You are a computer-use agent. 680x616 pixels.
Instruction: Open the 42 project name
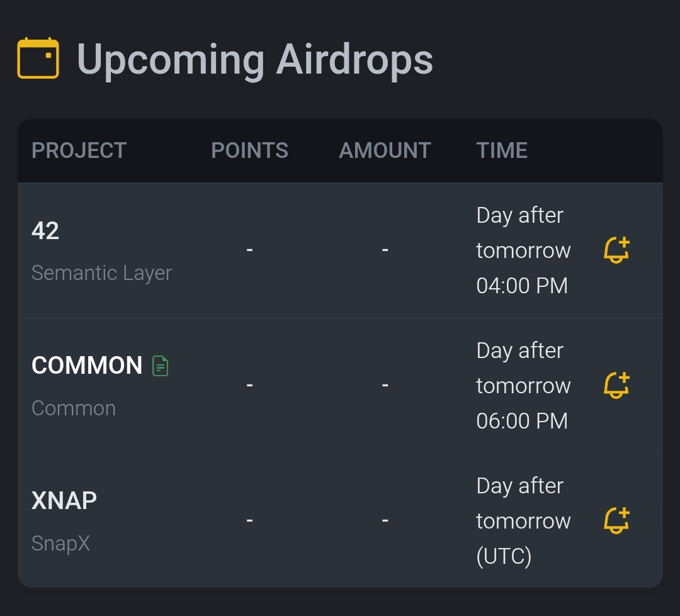45,231
